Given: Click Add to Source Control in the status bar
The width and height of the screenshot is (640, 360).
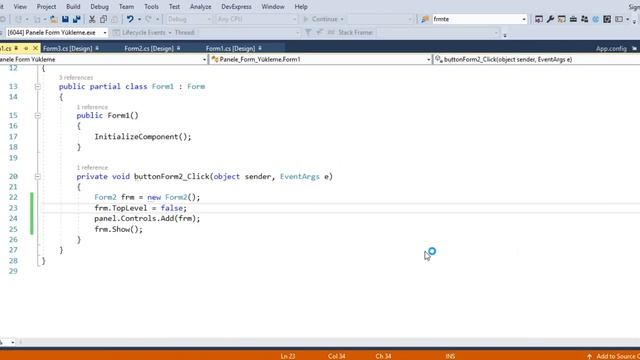Looking at the screenshot, I should pyautogui.click(x=613, y=356).
